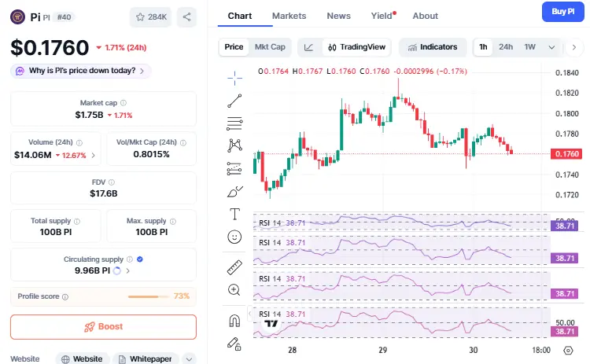Select the XABCD pattern tool
Image resolution: width=590 pixels, height=364 pixels.
pyautogui.click(x=234, y=145)
